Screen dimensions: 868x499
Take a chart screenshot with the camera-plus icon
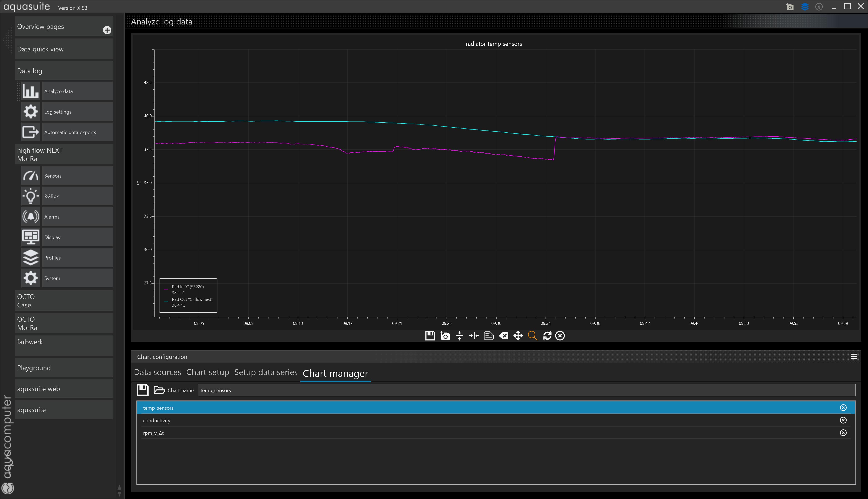(x=445, y=335)
